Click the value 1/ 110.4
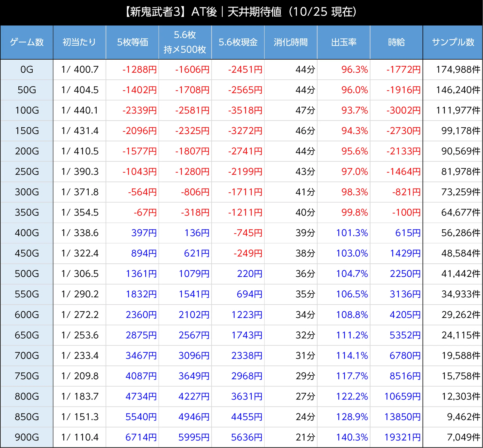Image resolution: width=483 pixels, height=448 pixels. (80, 437)
